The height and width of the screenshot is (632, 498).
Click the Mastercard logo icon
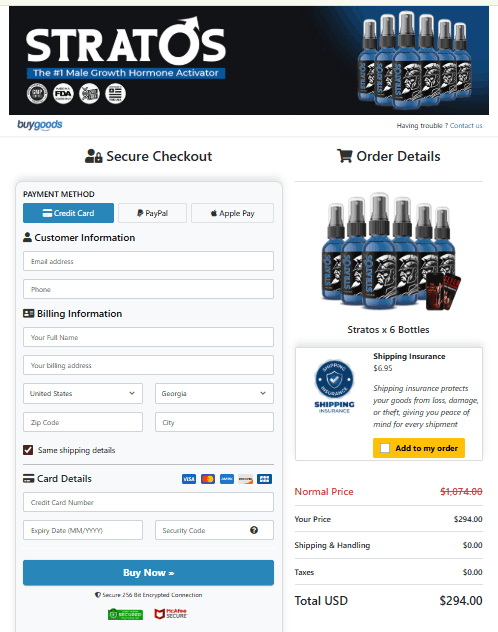click(208, 479)
